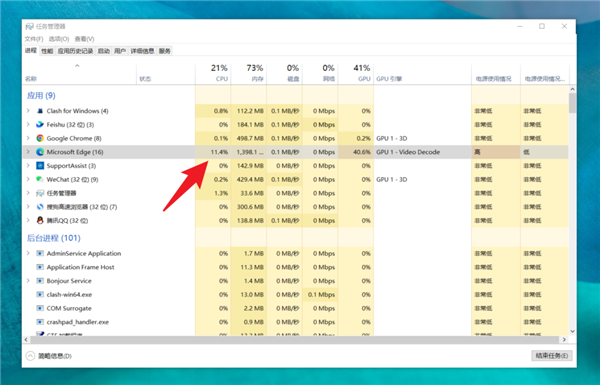Toggle fewer details circle arrow button

pos(30,356)
